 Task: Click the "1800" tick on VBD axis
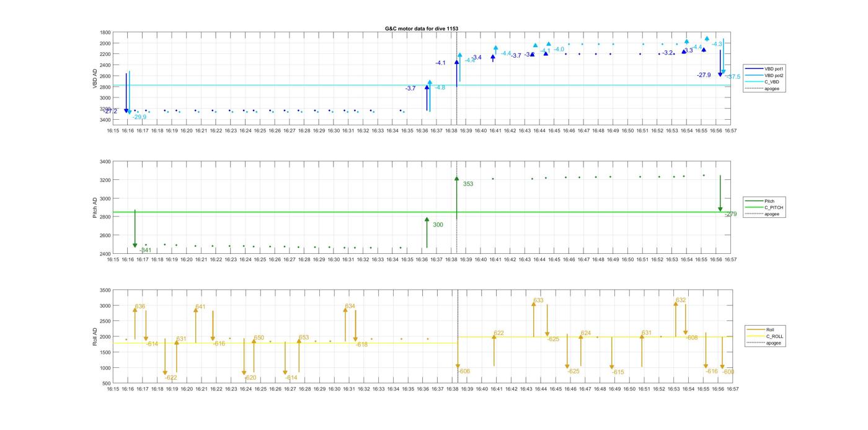pyautogui.click(x=105, y=32)
